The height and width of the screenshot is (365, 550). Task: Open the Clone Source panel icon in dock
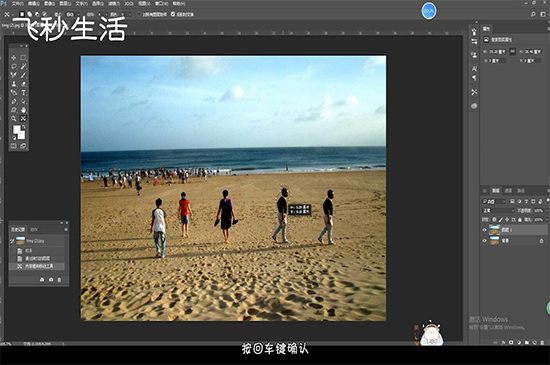(474, 55)
